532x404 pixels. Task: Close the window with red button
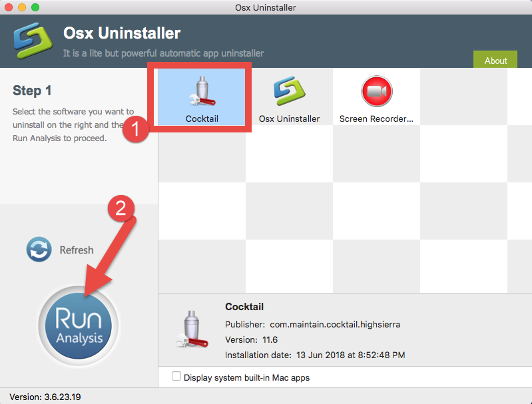(9, 7)
